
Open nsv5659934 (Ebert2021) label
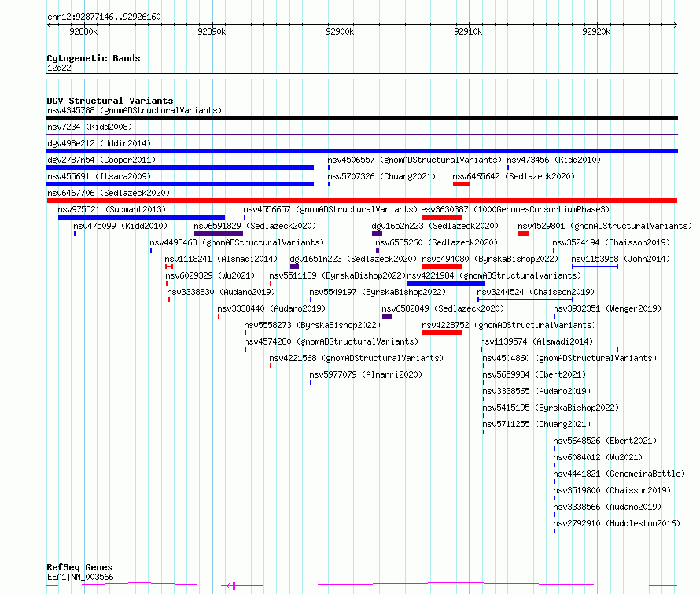pyautogui.click(x=534, y=374)
